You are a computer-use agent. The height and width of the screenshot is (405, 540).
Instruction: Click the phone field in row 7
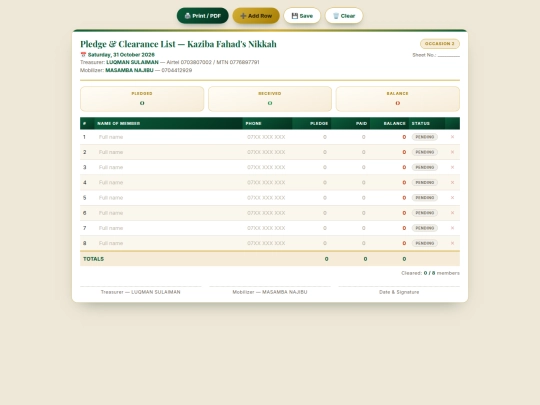pyautogui.click(x=268, y=228)
